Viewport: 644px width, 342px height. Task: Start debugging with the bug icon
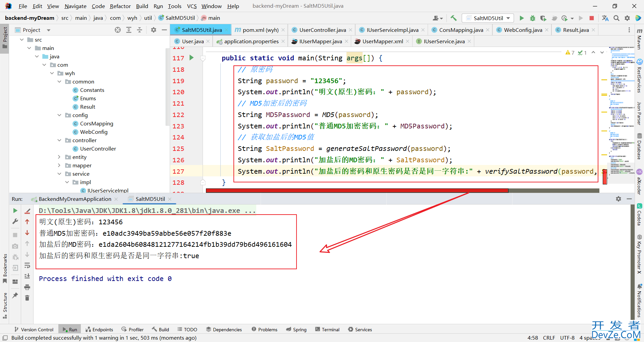[x=532, y=18]
